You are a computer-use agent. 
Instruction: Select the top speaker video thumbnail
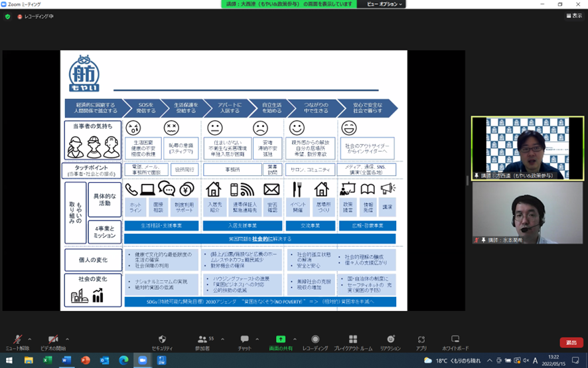527,148
